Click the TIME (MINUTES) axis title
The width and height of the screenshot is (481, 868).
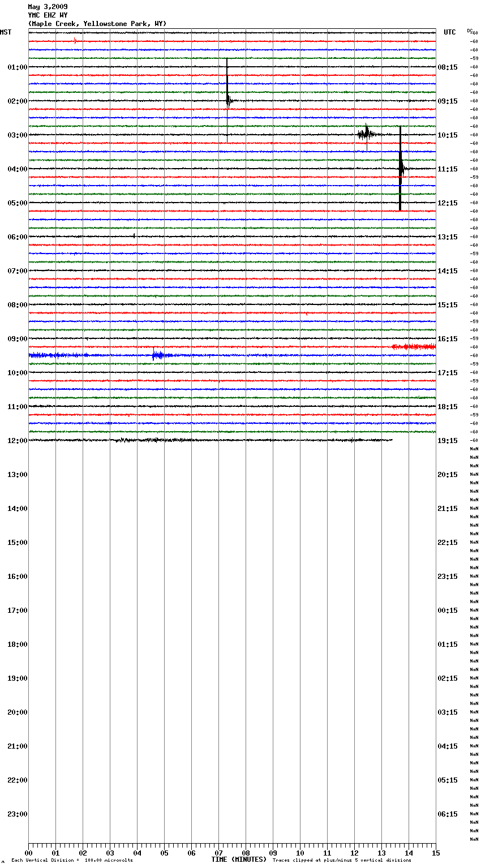[x=239, y=860]
